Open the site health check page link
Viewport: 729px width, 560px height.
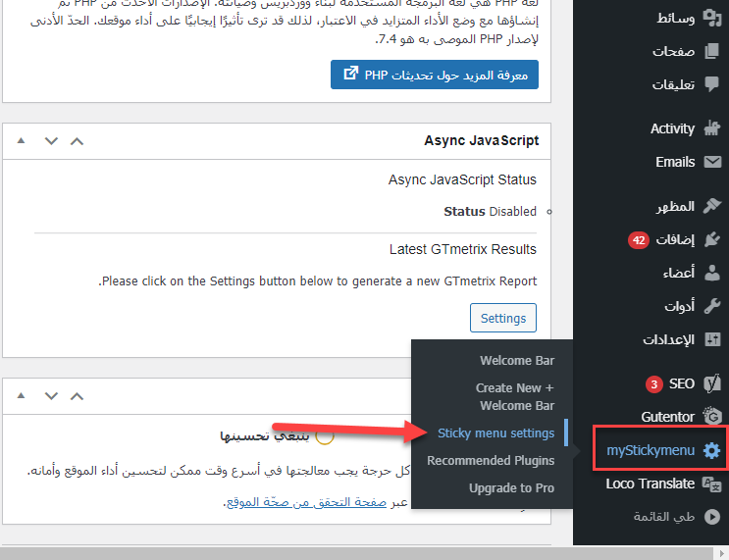[306, 502]
